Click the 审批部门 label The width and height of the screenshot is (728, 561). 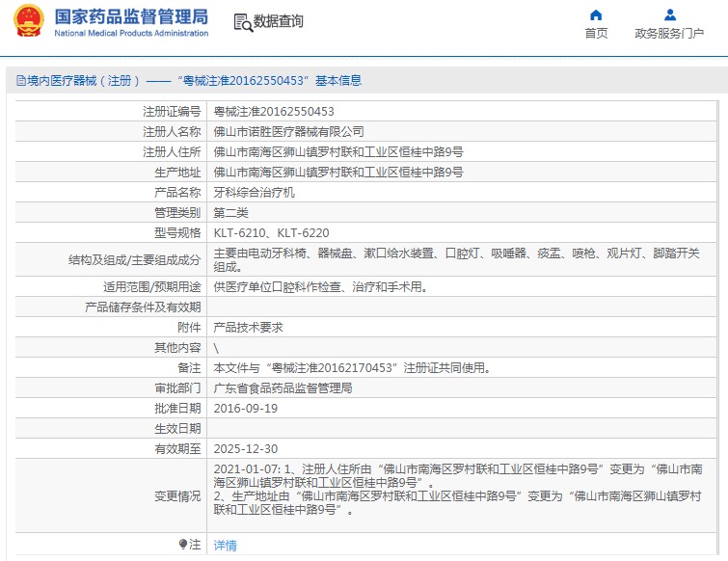[x=177, y=387]
